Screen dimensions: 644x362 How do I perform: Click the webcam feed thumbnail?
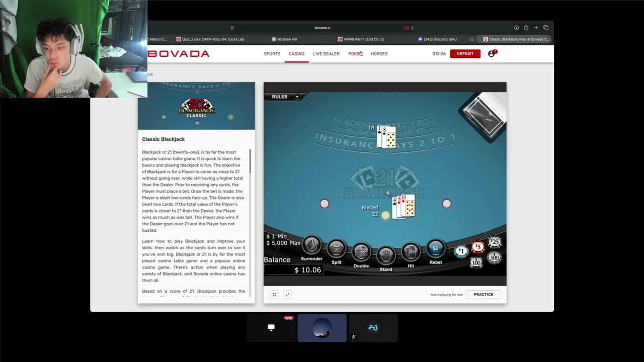click(73, 49)
